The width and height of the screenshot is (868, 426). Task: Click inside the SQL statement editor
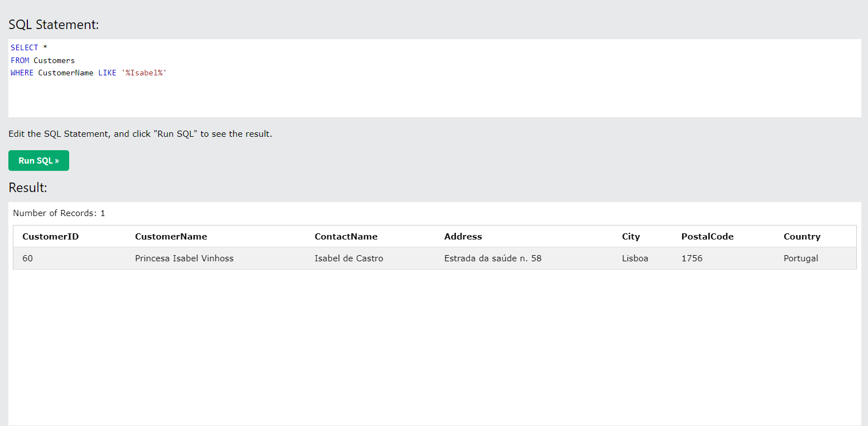point(435,78)
